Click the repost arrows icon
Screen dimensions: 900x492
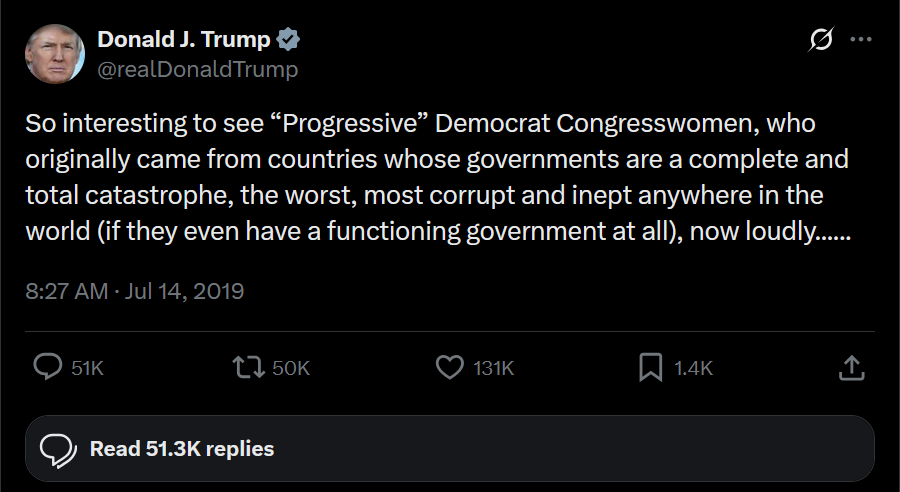[246, 368]
